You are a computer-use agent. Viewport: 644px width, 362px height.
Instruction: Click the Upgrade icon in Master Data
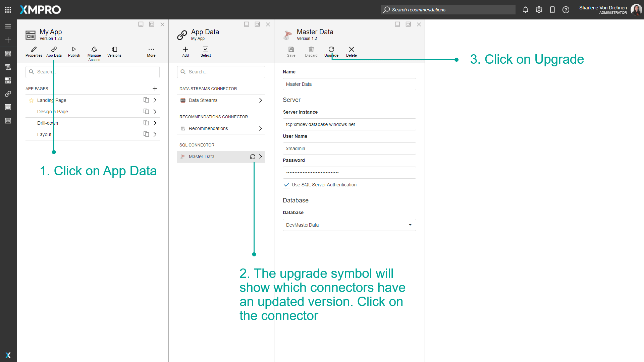331,50
